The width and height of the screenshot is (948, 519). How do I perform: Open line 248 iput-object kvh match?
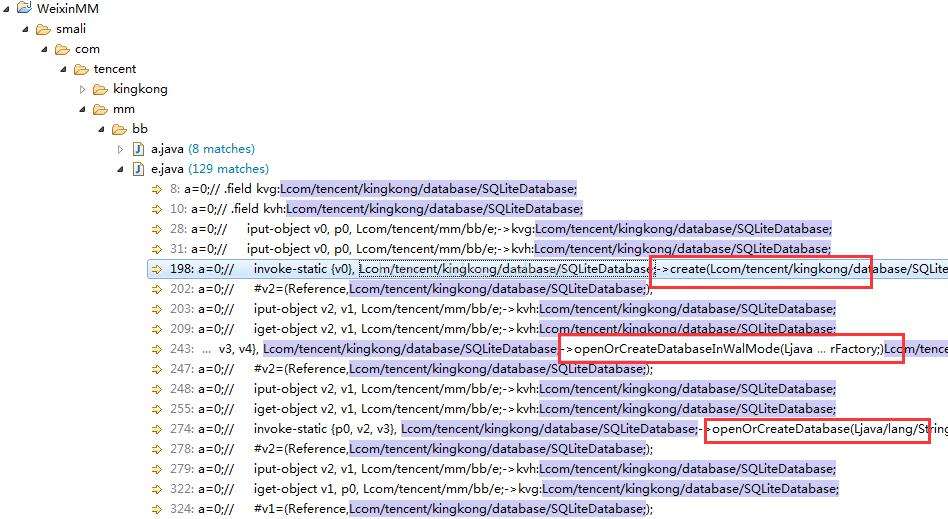(x=502, y=389)
